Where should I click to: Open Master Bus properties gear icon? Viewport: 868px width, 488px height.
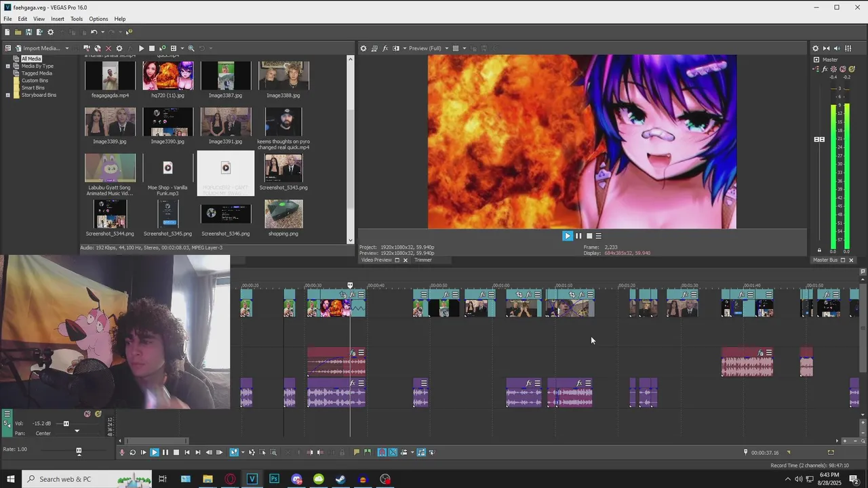pyautogui.click(x=815, y=48)
